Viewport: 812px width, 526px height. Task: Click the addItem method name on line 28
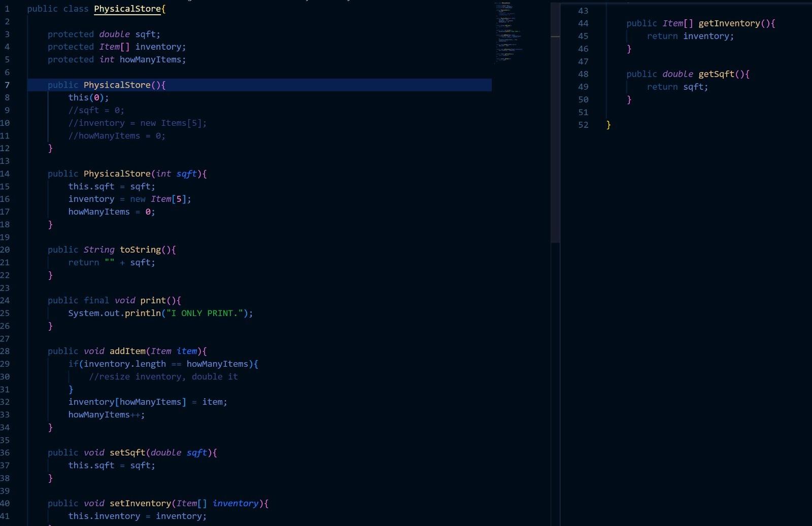pyautogui.click(x=128, y=351)
